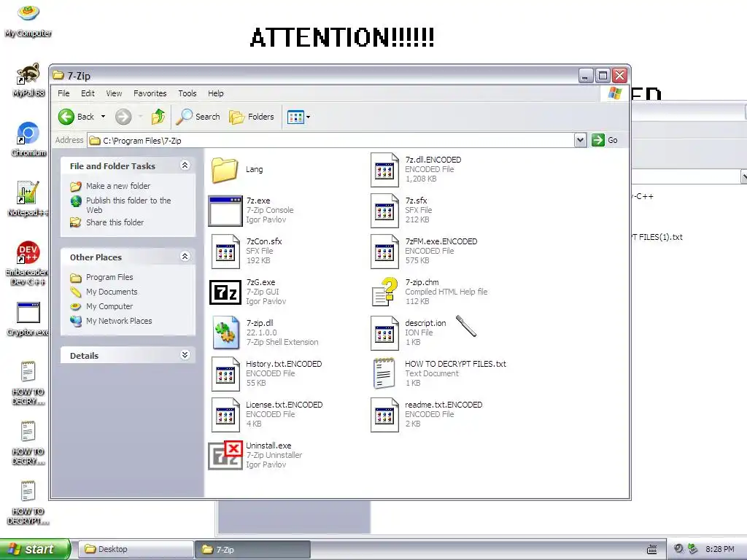Go to My Network Places link
The width and height of the screenshot is (747, 560).
pyautogui.click(x=119, y=321)
